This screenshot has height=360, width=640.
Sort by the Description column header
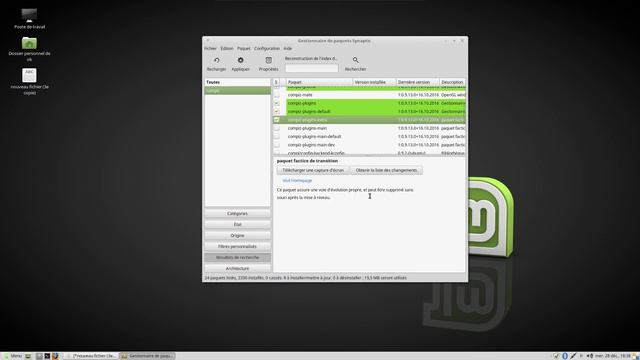coord(452,82)
